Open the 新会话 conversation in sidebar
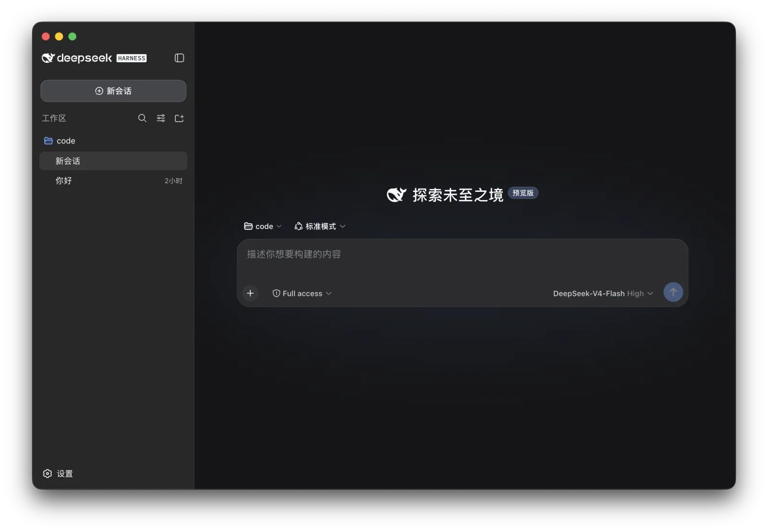 (x=113, y=161)
